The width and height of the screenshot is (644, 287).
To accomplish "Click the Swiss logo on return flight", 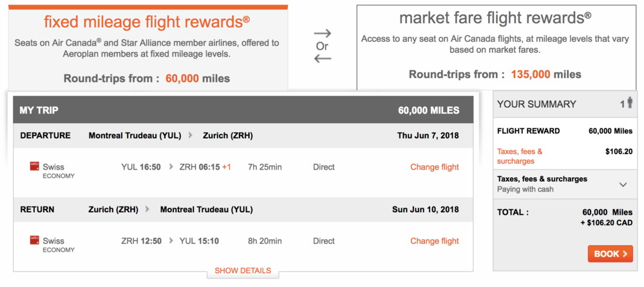I will [x=35, y=241].
